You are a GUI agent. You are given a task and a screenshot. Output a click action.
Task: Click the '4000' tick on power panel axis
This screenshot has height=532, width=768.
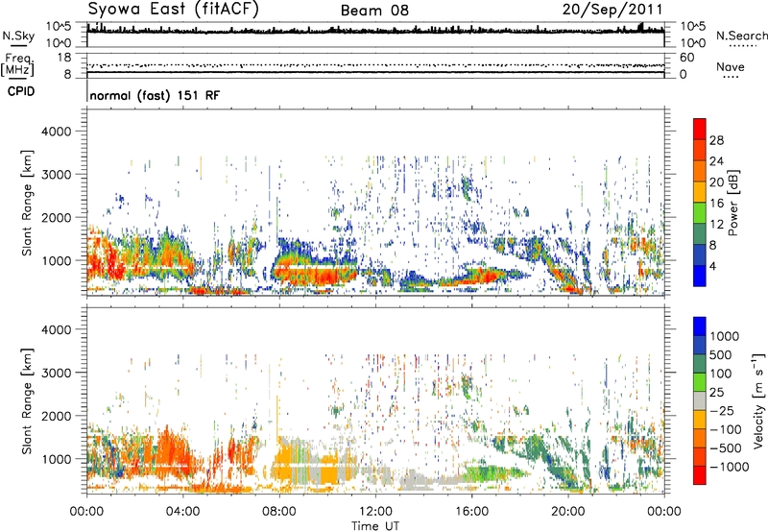(x=56, y=132)
